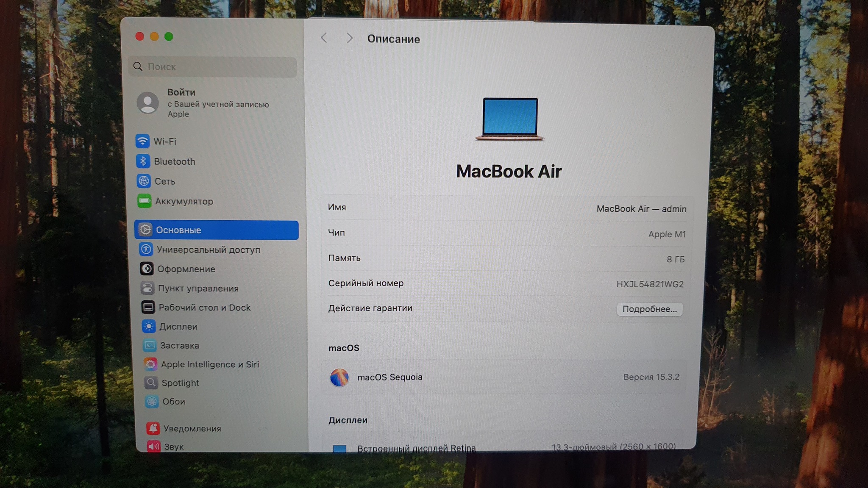Click the Wi-Fi icon in sidebar
Viewport: 868px width, 488px height.
click(x=142, y=141)
